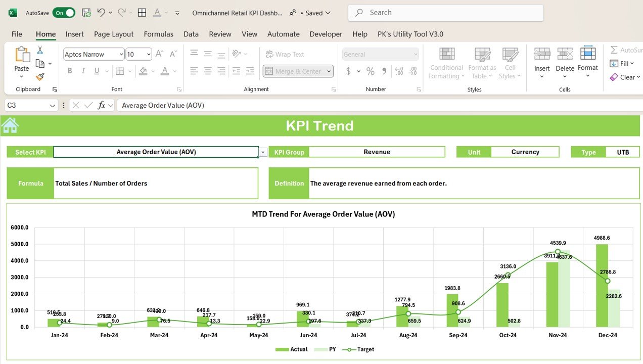Click the Align Right icon

click(x=221, y=71)
